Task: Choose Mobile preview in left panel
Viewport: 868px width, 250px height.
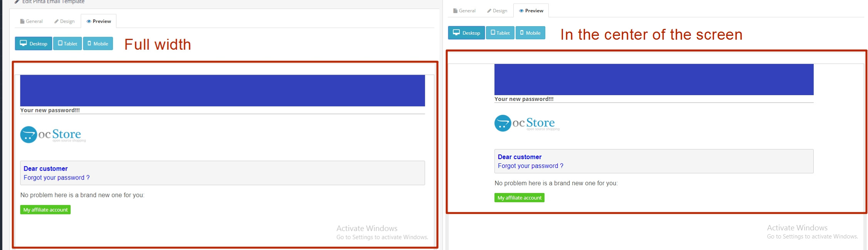Action: (x=98, y=44)
